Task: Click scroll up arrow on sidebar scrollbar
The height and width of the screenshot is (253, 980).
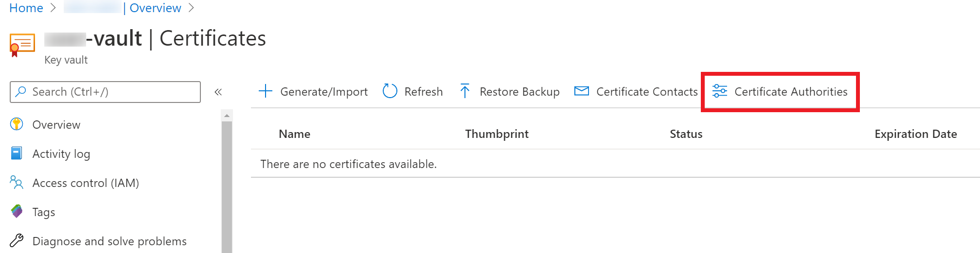Action: [x=227, y=116]
